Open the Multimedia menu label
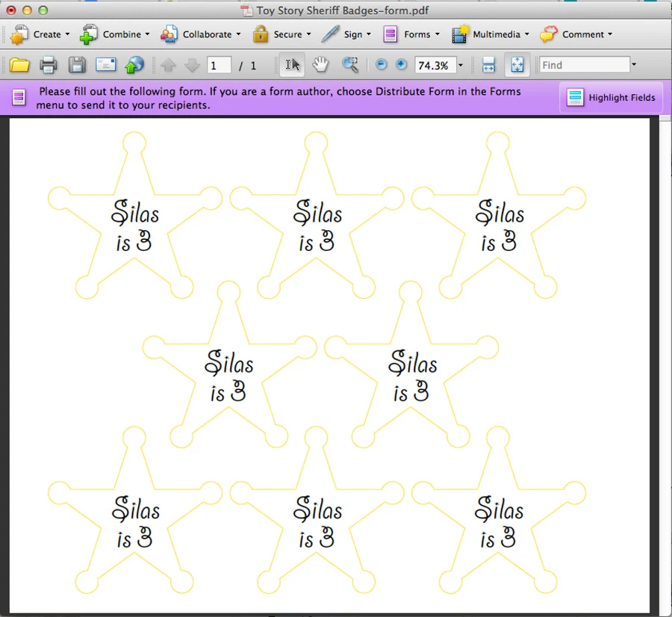The width and height of the screenshot is (672, 617). 497,34
